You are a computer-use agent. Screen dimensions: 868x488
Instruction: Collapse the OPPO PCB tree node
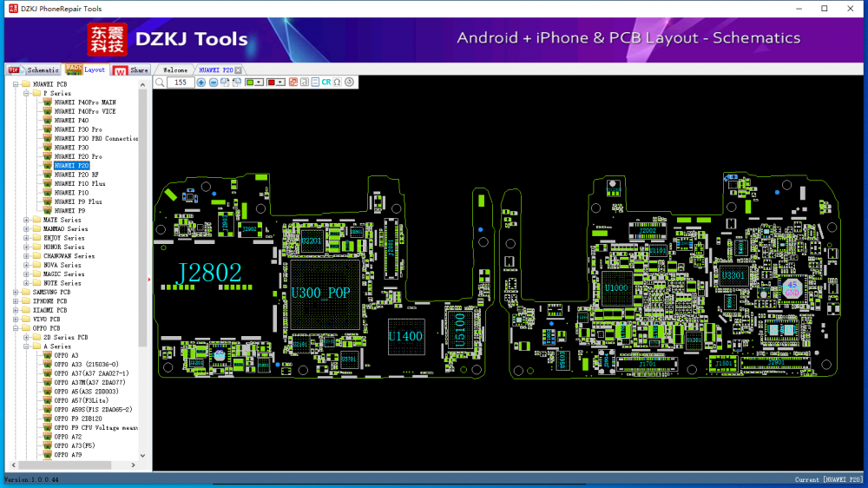click(x=16, y=328)
